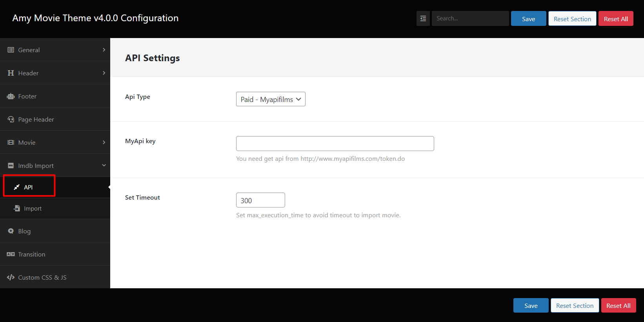Click the top Save button

coord(528,18)
